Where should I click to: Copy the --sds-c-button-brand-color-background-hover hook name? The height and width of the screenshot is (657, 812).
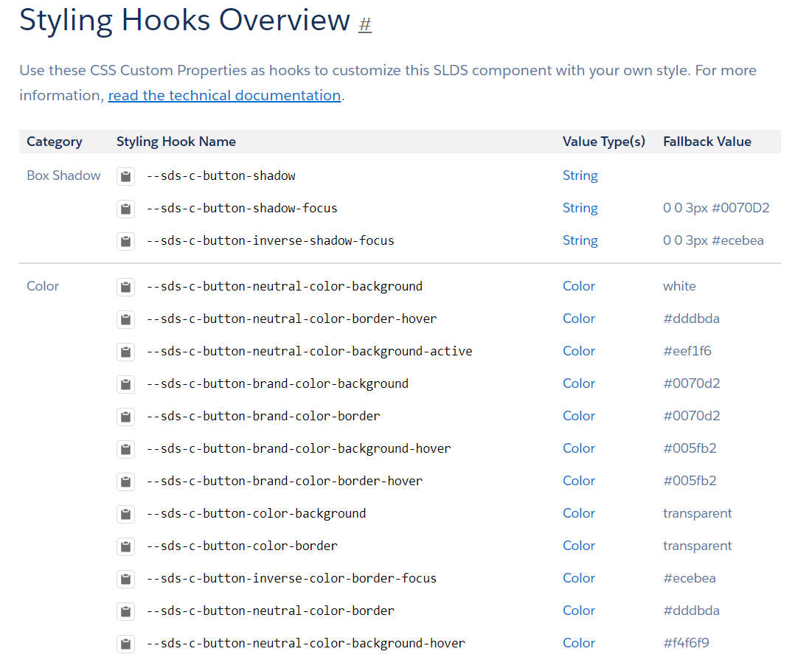[x=125, y=449]
